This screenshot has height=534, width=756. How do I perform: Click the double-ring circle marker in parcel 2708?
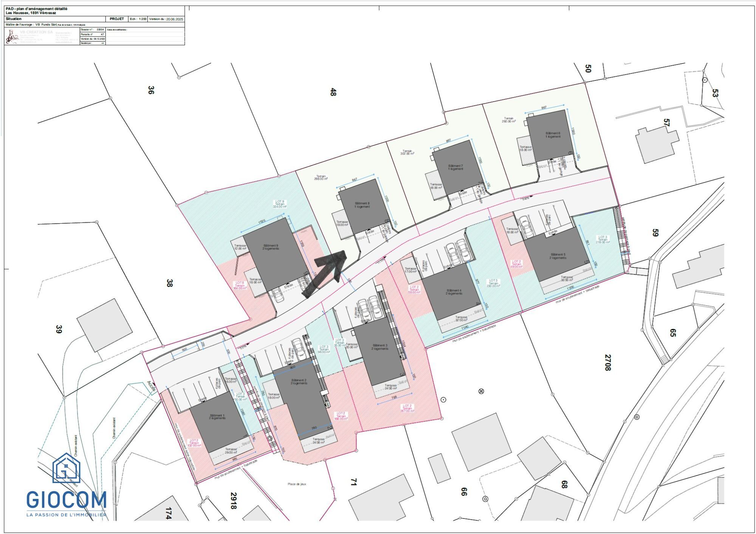coord(637,417)
